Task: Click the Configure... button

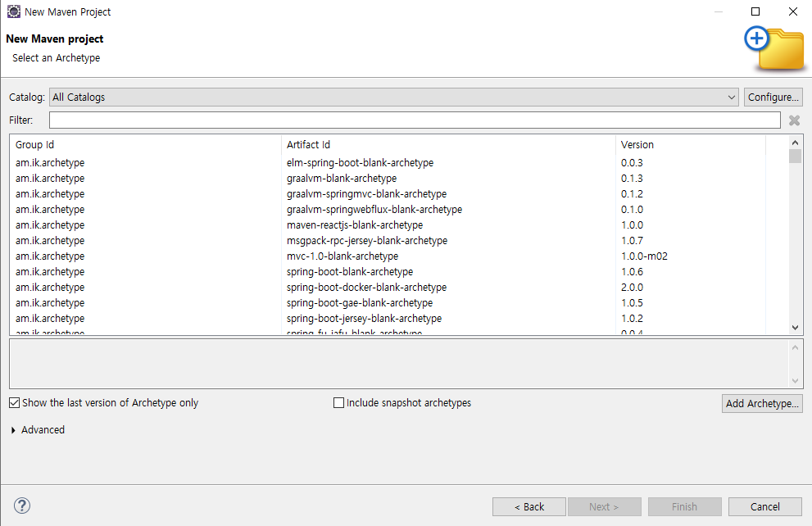Action: point(773,97)
